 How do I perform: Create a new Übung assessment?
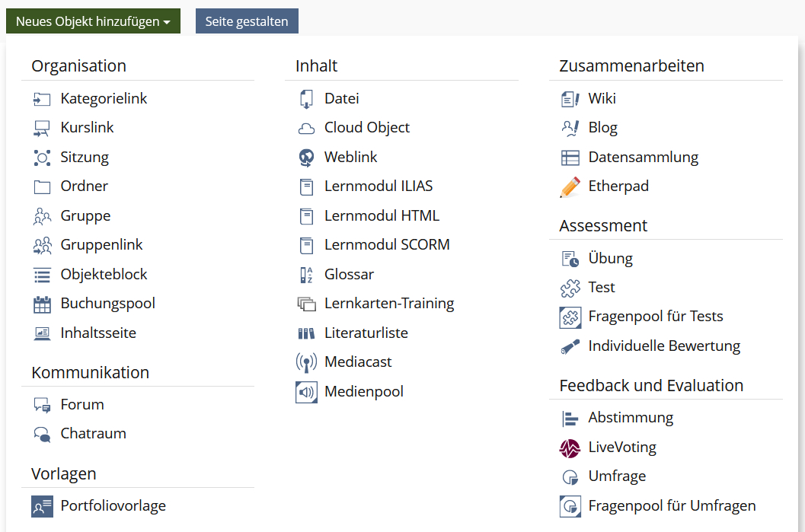tap(610, 259)
